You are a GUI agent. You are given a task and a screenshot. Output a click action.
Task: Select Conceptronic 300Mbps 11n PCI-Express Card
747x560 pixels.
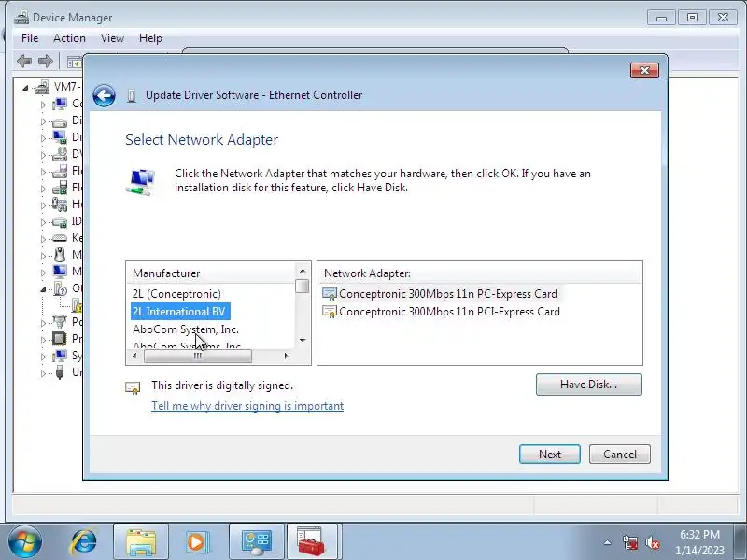point(449,312)
